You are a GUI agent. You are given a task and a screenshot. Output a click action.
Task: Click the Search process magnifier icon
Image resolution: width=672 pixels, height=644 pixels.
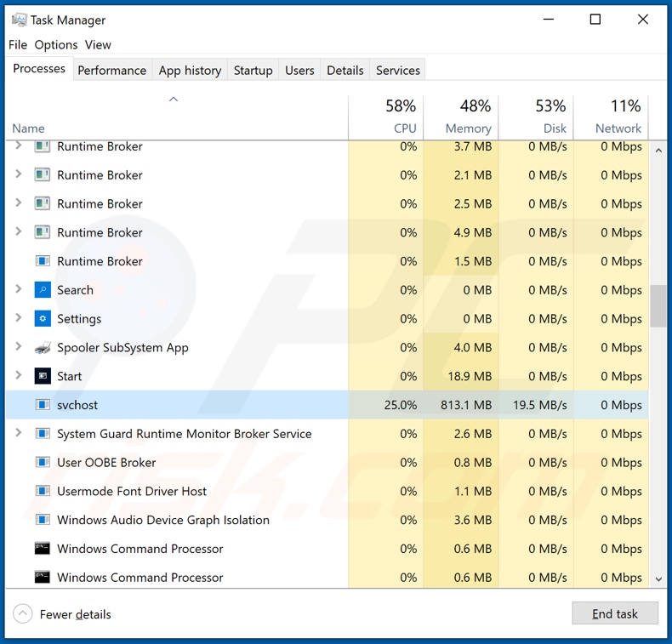(43, 290)
